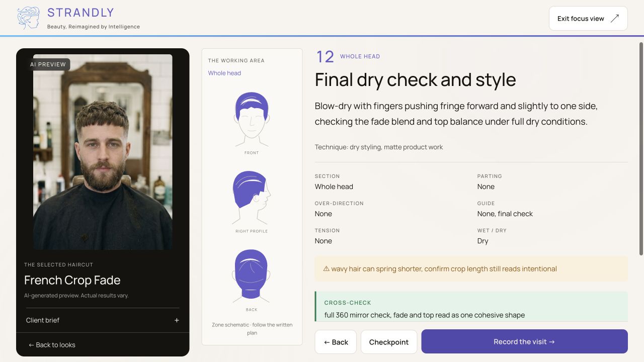Image resolution: width=644 pixels, height=362 pixels.
Task: Click the Zone schematic note text
Action: [252, 329]
